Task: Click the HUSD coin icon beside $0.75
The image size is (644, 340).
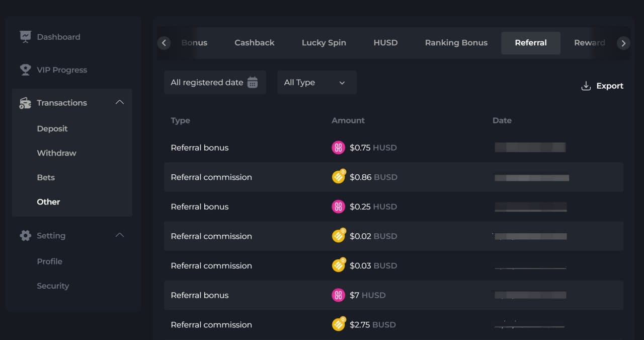Action: coord(338,148)
